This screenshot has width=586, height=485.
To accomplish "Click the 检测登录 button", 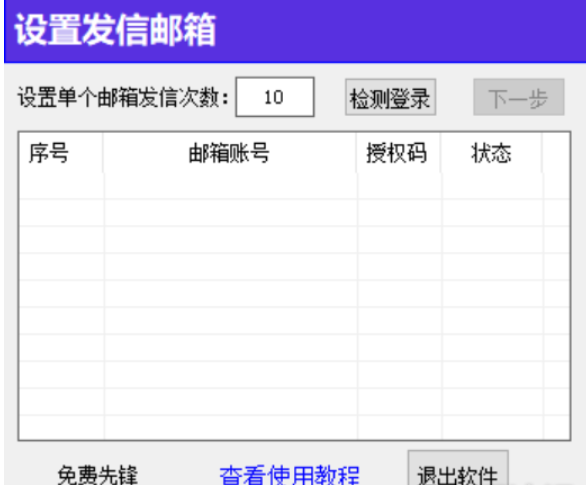I will click(x=391, y=97).
